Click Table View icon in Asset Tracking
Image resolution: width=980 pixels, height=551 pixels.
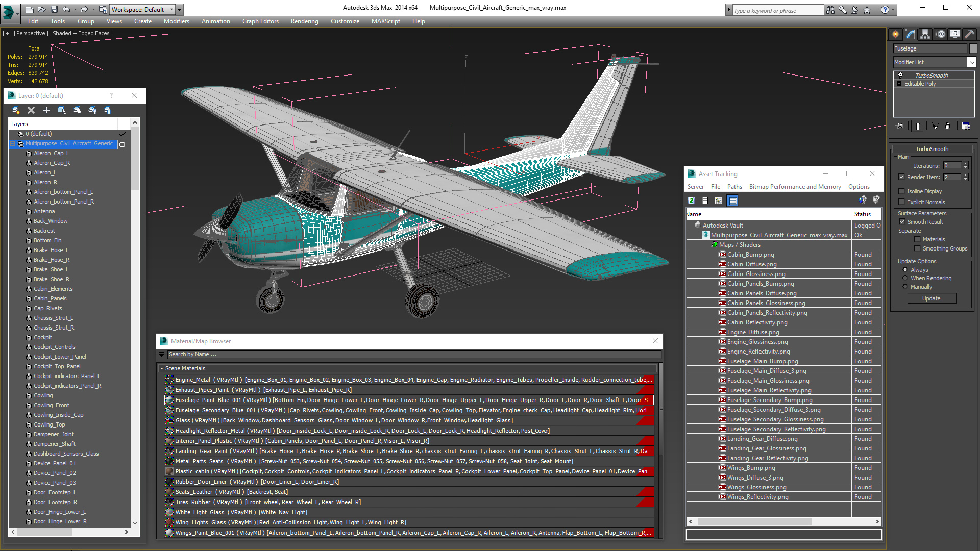733,201
